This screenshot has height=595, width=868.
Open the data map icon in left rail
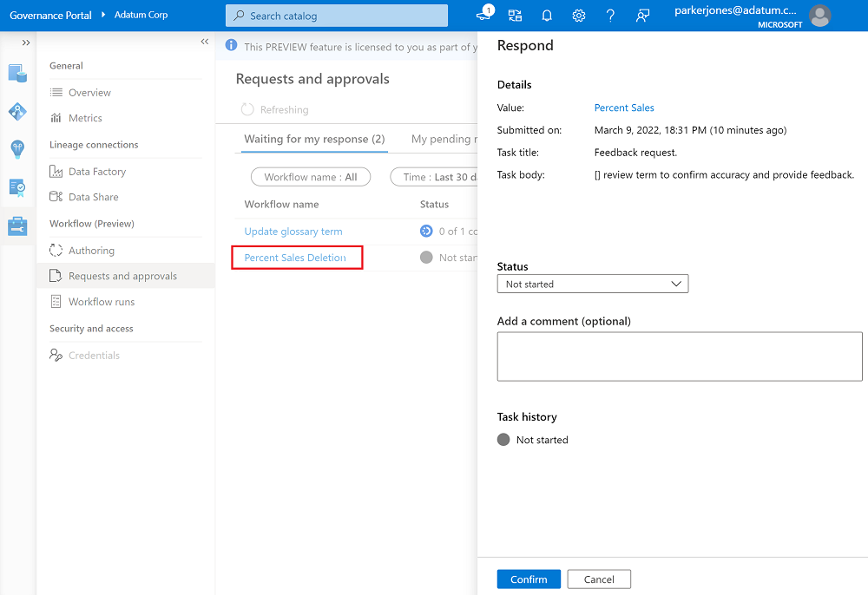(x=17, y=111)
